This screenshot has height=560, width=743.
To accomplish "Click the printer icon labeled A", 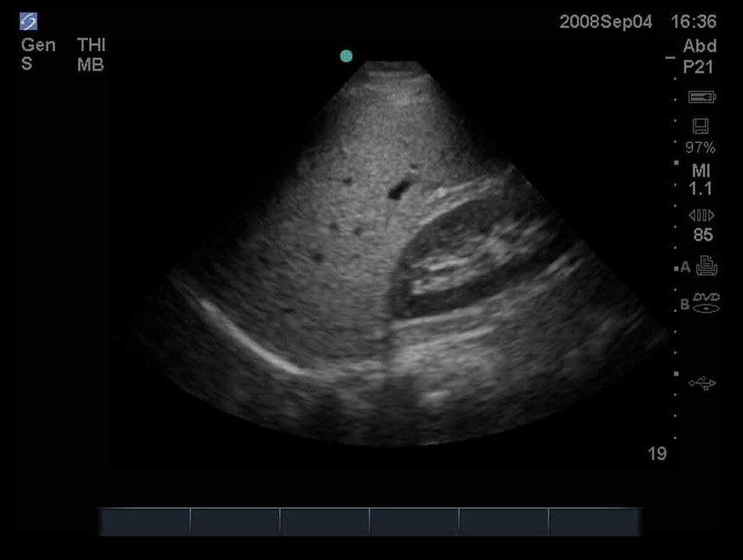I will click(x=705, y=267).
